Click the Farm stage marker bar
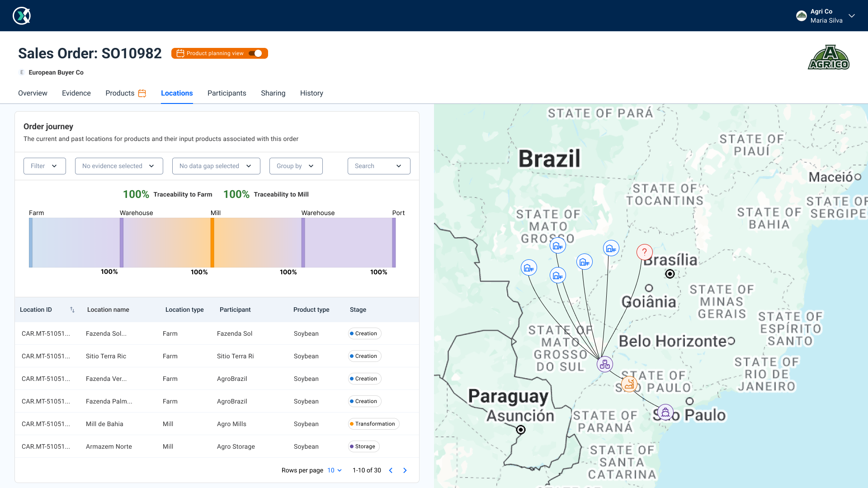The height and width of the screenshot is (488, 868). pos(31,243)
